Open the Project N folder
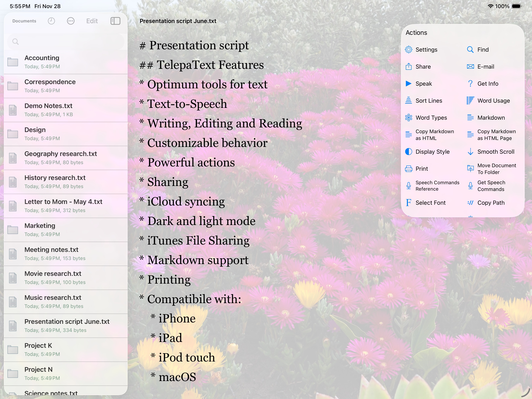 pos(66,374)
